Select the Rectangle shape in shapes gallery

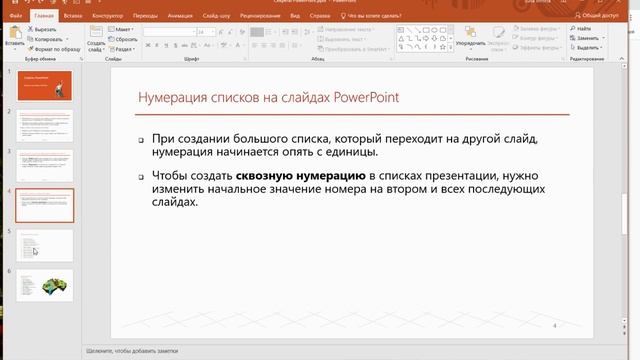click(426, 30)
